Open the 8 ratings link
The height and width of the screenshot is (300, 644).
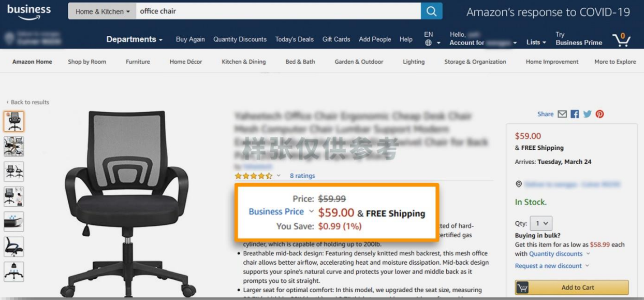coord(302,176)
